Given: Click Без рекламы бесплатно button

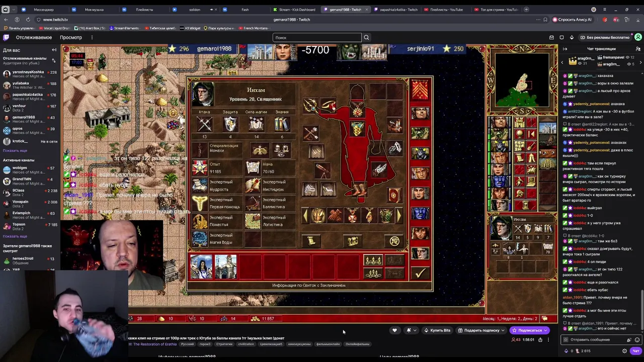Looking at the screenshot, I should click(604, 37).
